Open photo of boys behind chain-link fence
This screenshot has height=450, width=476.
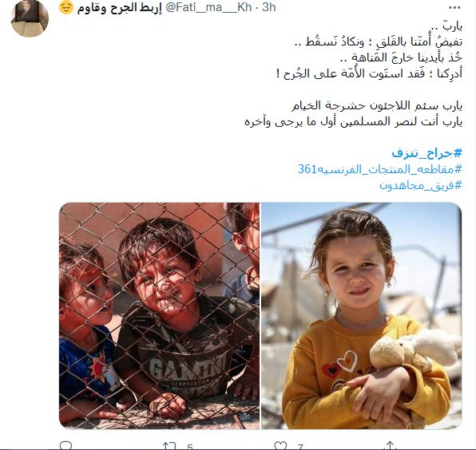pos(160,316)
